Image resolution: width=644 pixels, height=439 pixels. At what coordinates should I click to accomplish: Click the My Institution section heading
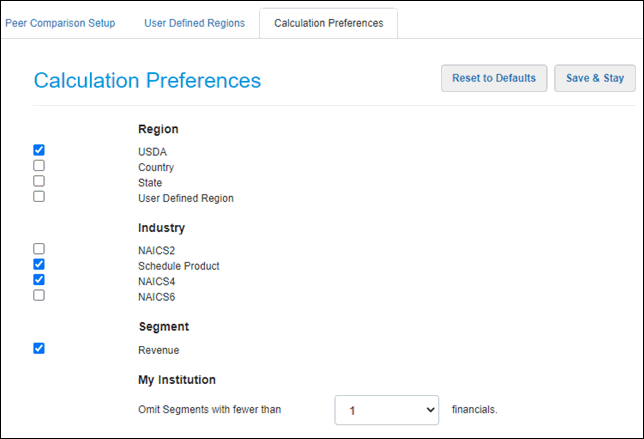[x=176, y=379]
